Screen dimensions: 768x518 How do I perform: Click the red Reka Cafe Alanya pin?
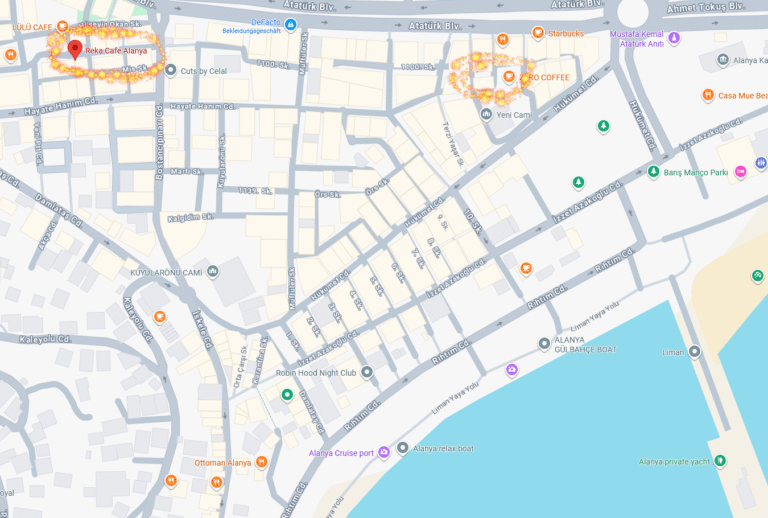pos(74,50)
